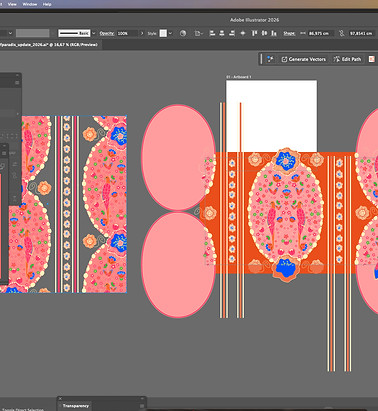Screen dimensions: 378x411
Task: Select the blue flower below the orange pattern
Action: [286, 268]
